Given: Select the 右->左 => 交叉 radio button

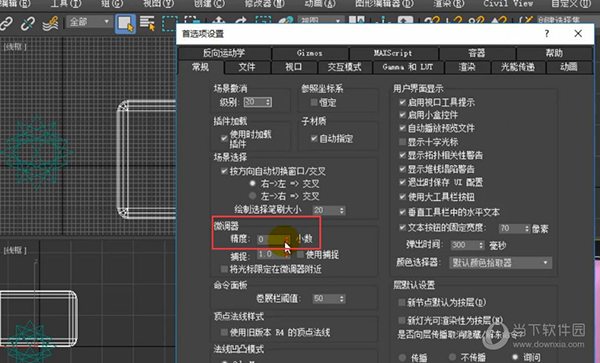Looking at the screenshot, I should [253, 183].
